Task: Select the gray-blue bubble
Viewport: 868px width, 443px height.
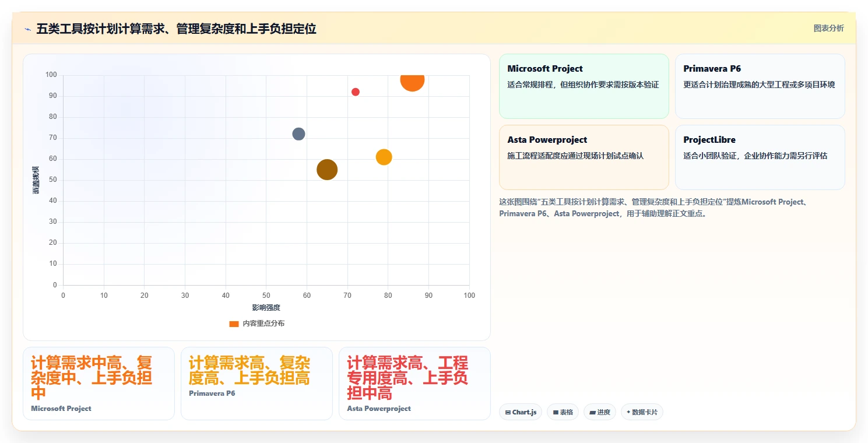Action: click(x=298, y=134)
